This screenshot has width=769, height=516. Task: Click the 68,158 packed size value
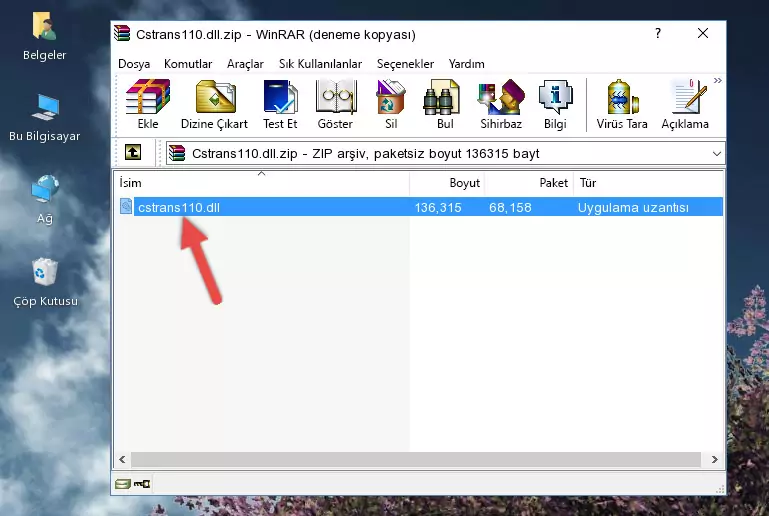[510, 207]
